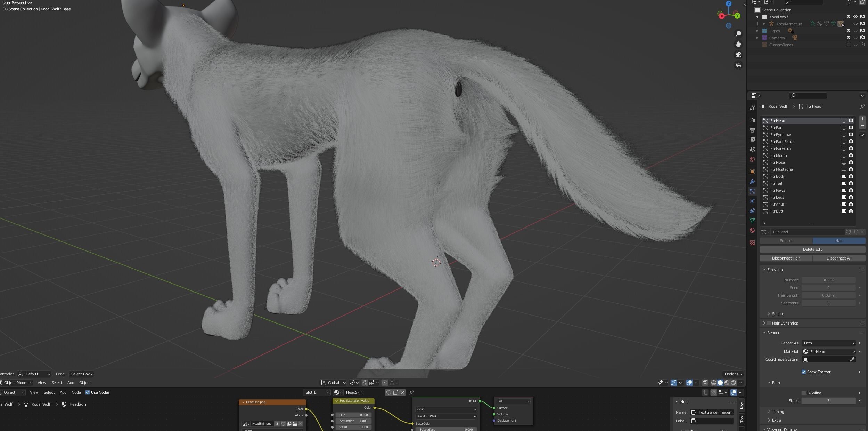This screenshot has width=868, height=431.
Task: Open the viewport Add menu
Action: (71, 383)
